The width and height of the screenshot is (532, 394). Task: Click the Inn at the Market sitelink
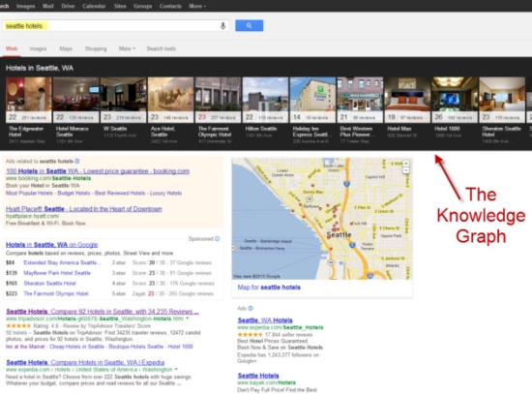click(x=25, y=347)
